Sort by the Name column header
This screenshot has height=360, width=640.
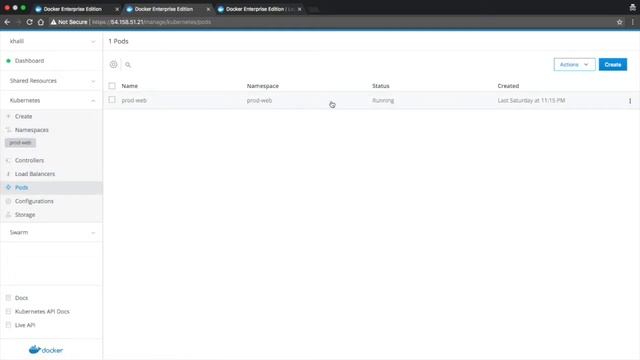[x=129, y=86]
